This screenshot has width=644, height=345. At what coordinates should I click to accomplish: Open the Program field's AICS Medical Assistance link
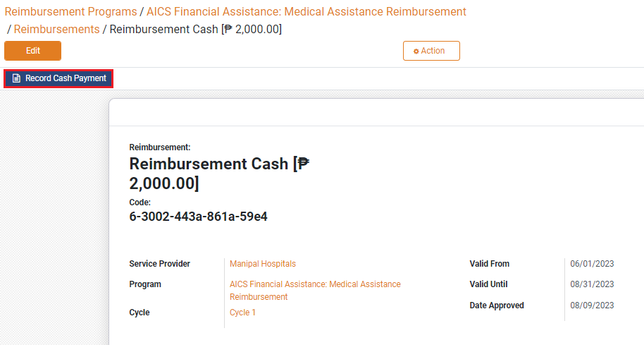pyautogui.click(x=315, y=284)
